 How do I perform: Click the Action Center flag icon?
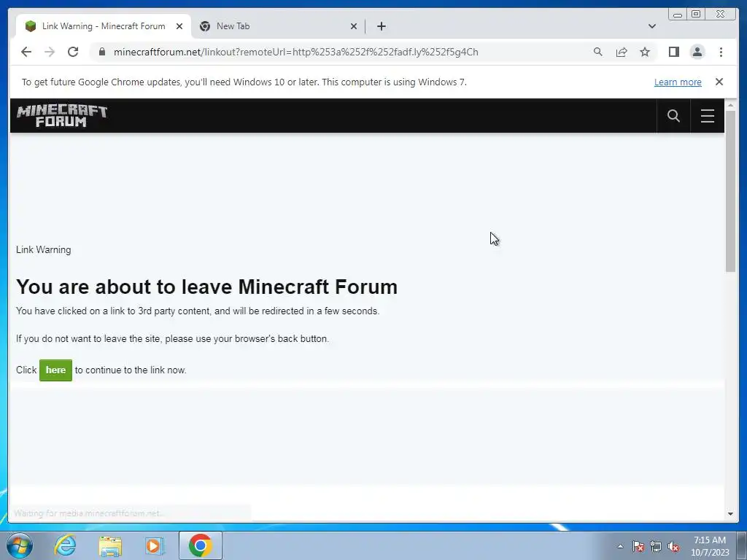pos(638,546)
